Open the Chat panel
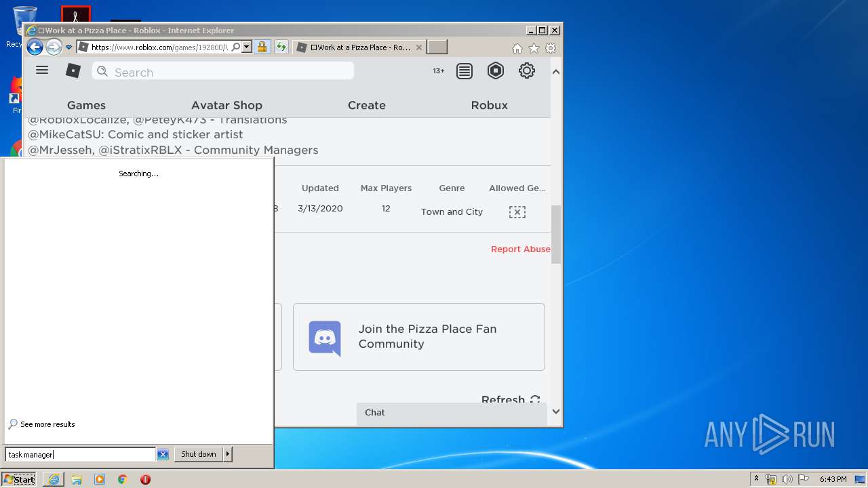Image resolution: width=868 pixels, height=488 pixels. pyautogui.click(x=452, y=413)
